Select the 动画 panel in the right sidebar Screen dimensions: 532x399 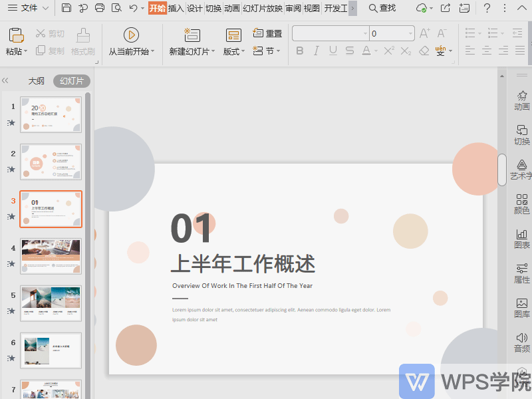click(521, 100)
